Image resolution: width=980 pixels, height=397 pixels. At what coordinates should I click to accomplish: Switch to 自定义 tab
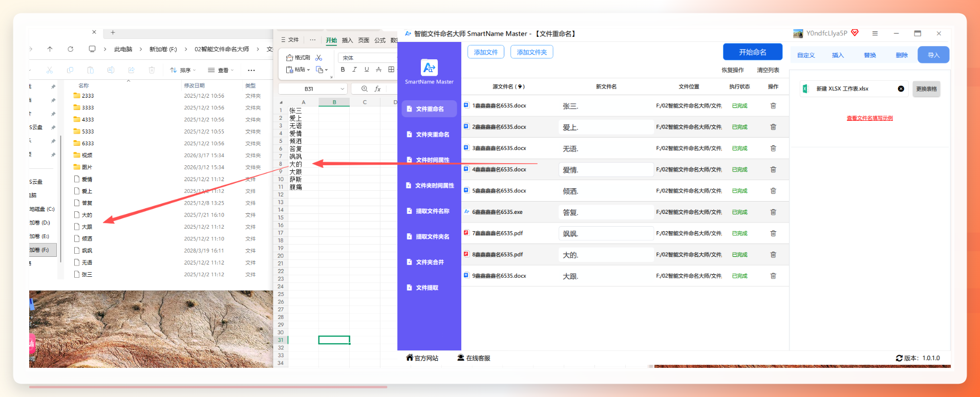point(806,55)
